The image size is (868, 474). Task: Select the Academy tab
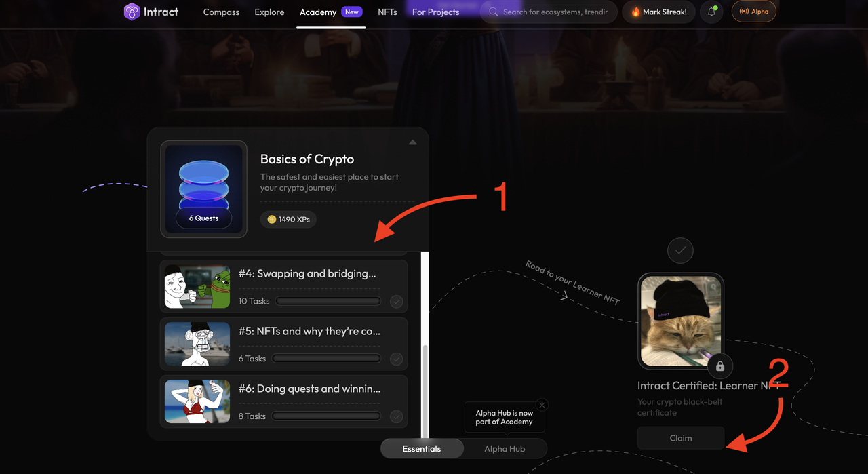318,12
